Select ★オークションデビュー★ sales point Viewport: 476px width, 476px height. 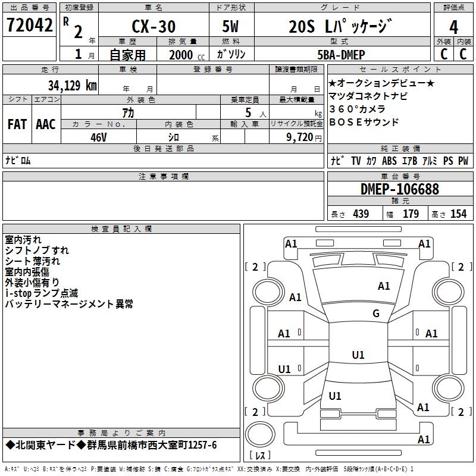tap(381, 83)
